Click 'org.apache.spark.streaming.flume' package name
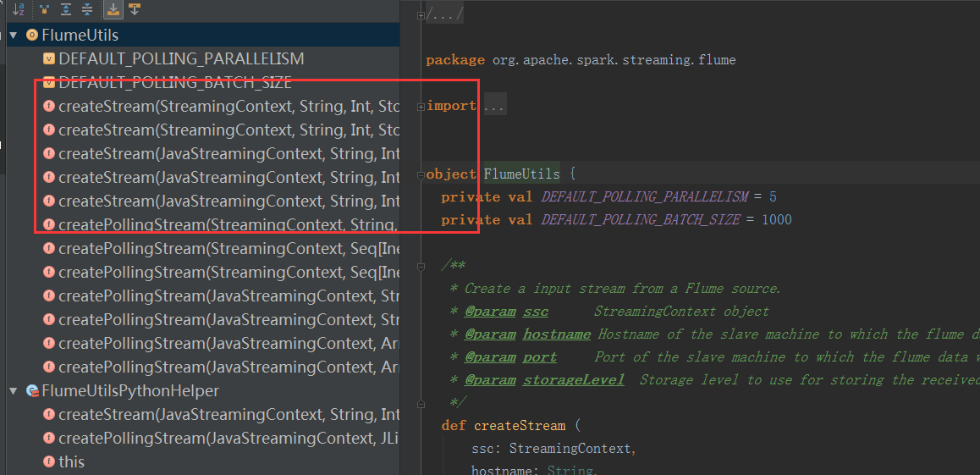980x475 pixels. click(614, 61)
